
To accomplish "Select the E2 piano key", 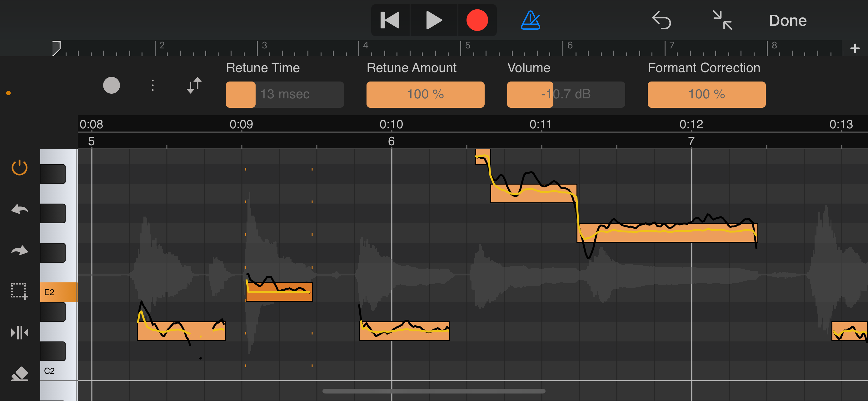I will [x=59, y=292].
